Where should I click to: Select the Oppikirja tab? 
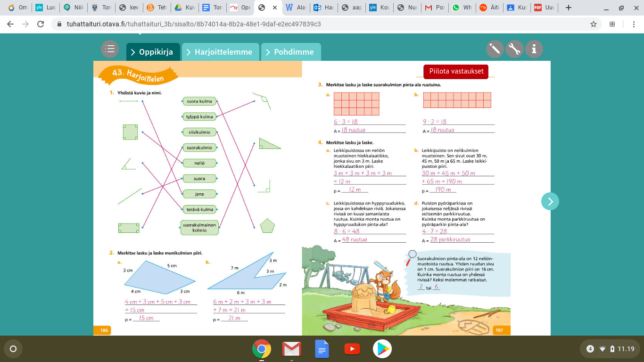(153, 52)
